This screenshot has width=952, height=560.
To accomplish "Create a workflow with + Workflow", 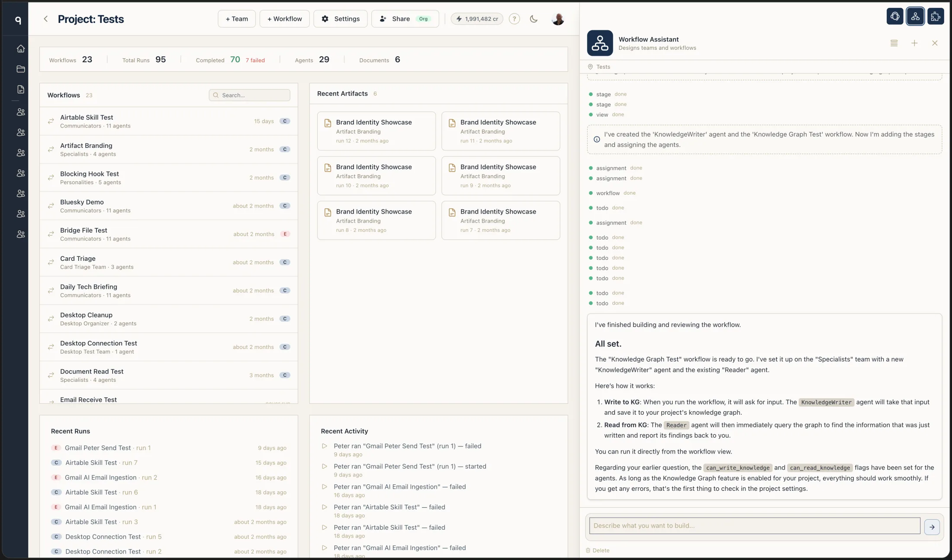I will tap(284, 19).
